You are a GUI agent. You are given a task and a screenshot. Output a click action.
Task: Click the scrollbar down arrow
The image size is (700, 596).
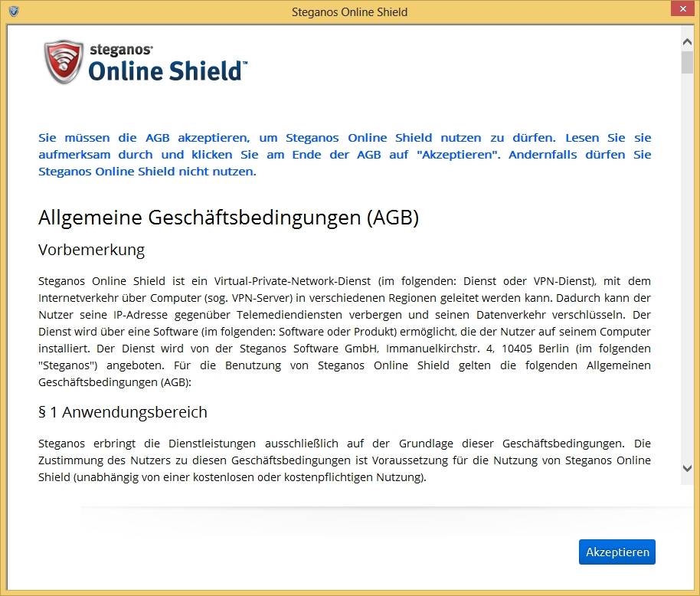(x=688, y=468)
